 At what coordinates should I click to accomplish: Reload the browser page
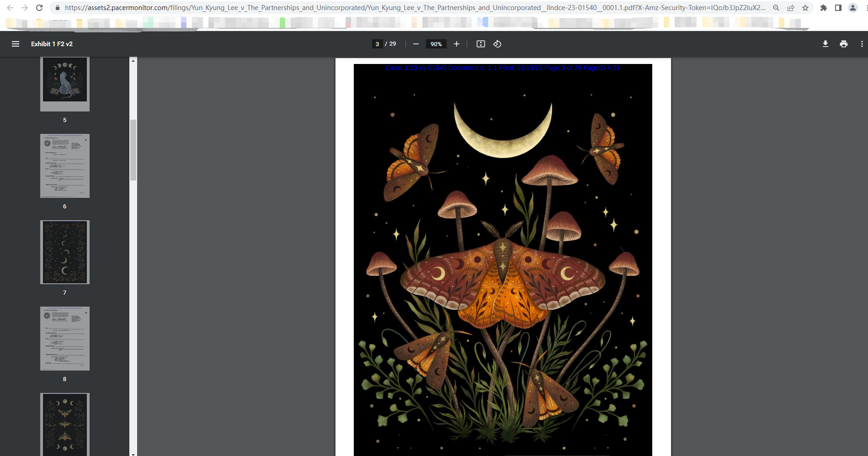point(39,8)
